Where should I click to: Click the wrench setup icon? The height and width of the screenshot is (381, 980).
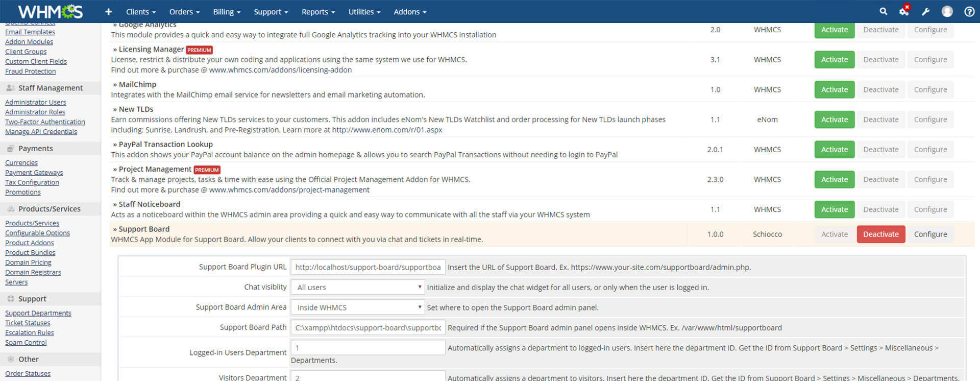click(x=925, y=12)
